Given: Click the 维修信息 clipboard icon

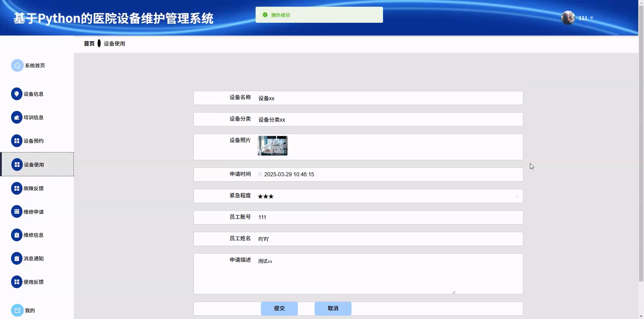Looking at the screenshot, I should pyautogui.click(x=16, y=235).
